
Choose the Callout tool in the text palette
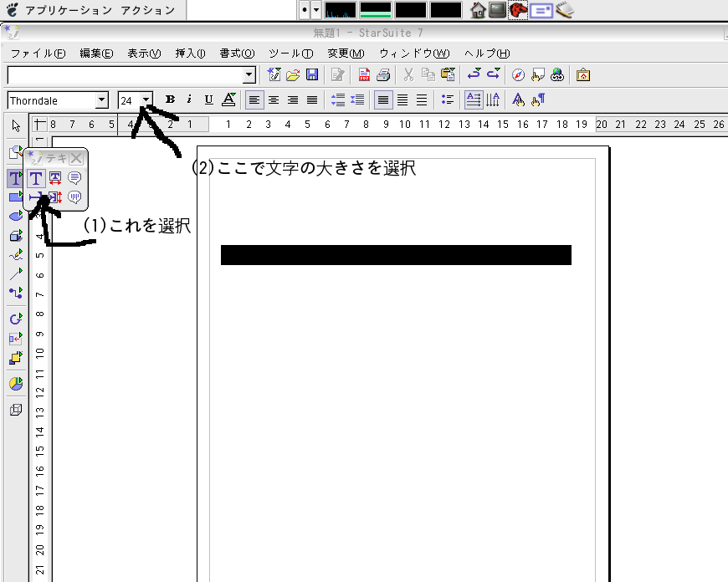[74, 178]
